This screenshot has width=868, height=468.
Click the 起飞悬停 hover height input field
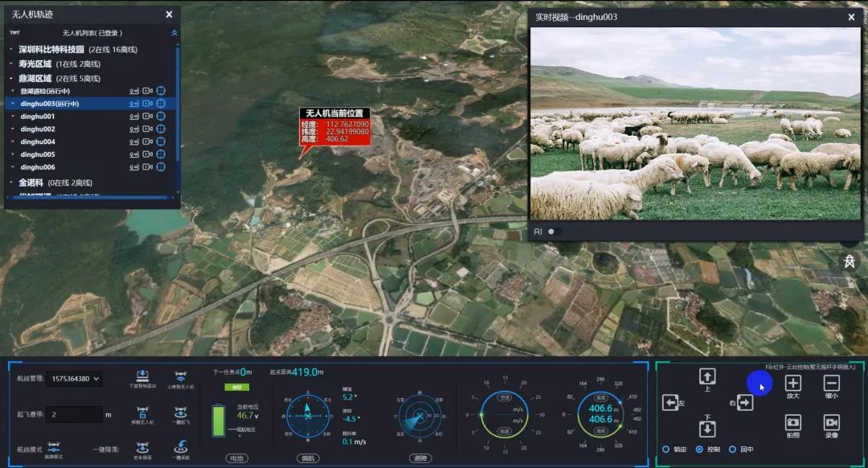[x=73, y=415]
